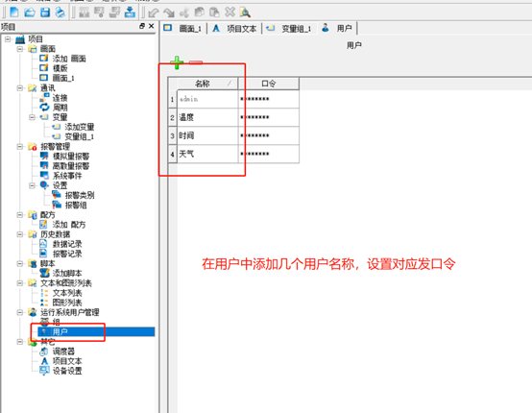Open 图形列表 tree item

tap(67, 303)
